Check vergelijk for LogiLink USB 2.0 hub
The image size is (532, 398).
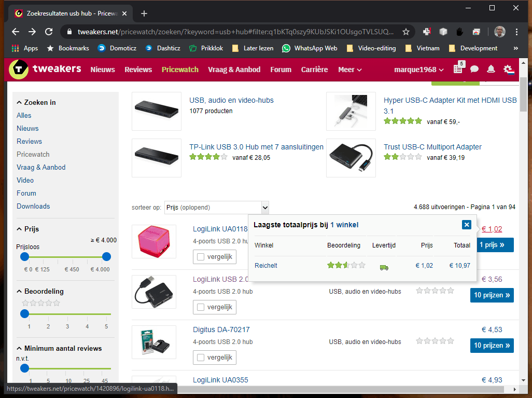pyautogui.click(x=201, y=307)
